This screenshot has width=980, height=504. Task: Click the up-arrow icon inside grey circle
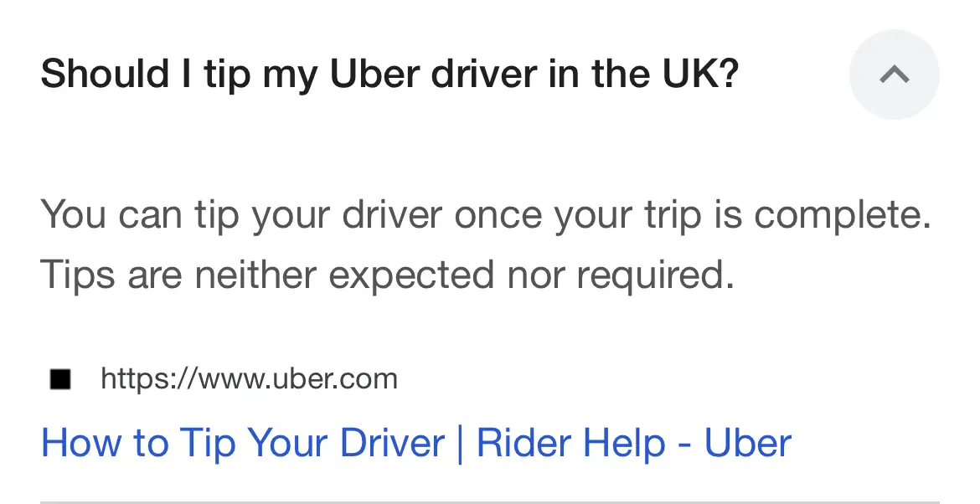(895, 75)
